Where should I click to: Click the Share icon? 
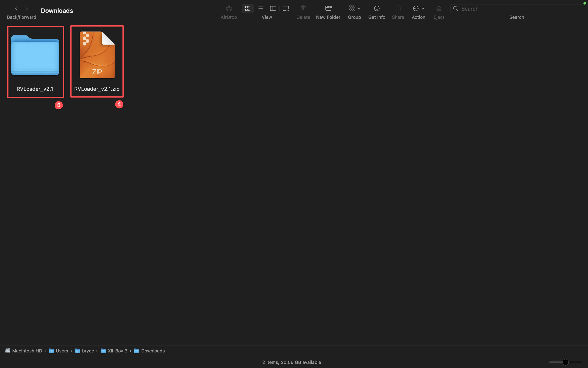click(398, 9)
